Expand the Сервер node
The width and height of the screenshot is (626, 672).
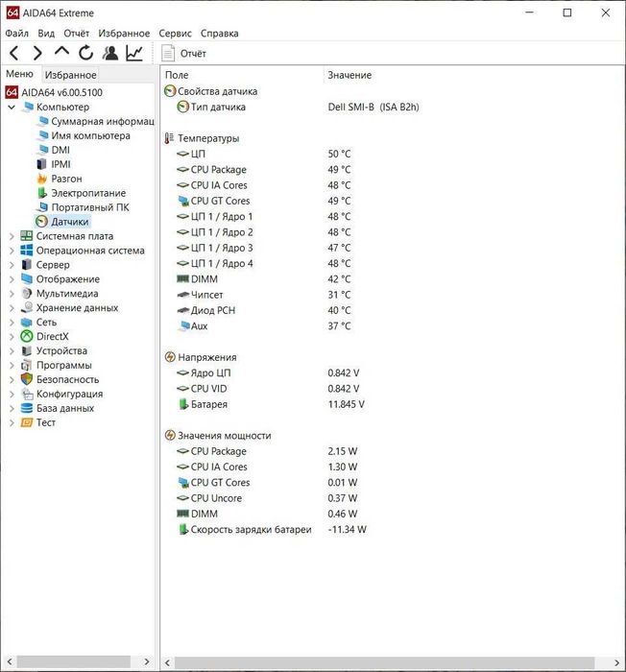click(12, 265)
